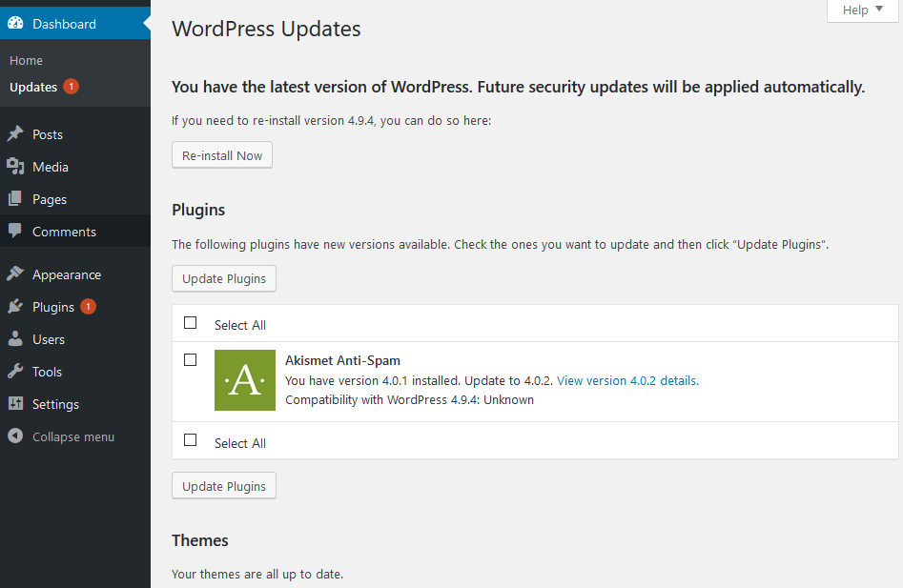
Task: Click the Users person icon
Action: [x=15, y=339]
